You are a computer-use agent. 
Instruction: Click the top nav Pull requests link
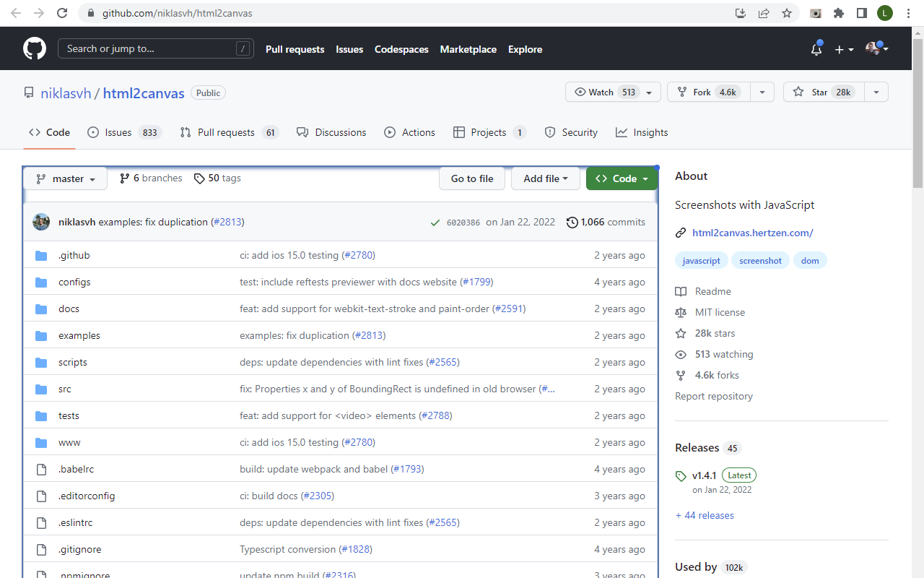(x=295, y=49)
